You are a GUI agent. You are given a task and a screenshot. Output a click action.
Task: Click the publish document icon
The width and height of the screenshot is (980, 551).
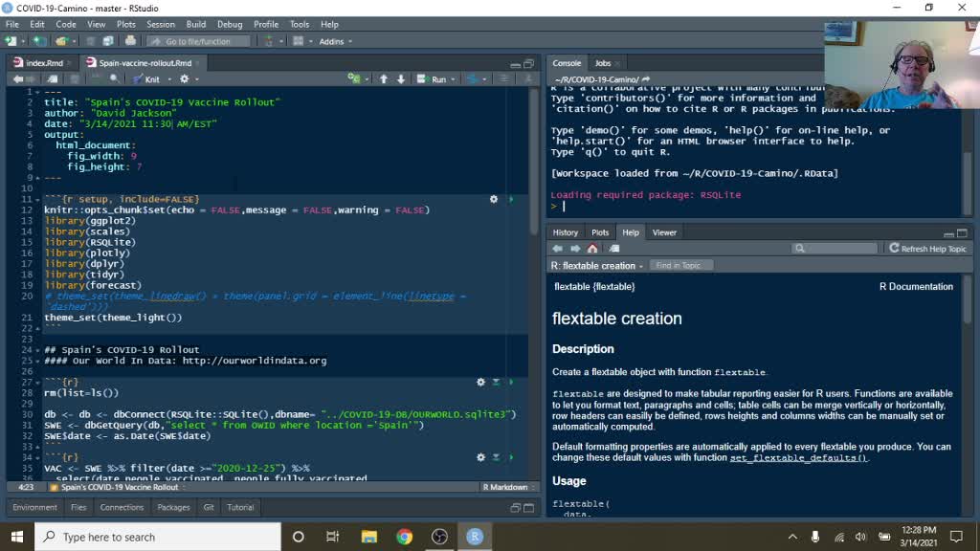(473, 79)
